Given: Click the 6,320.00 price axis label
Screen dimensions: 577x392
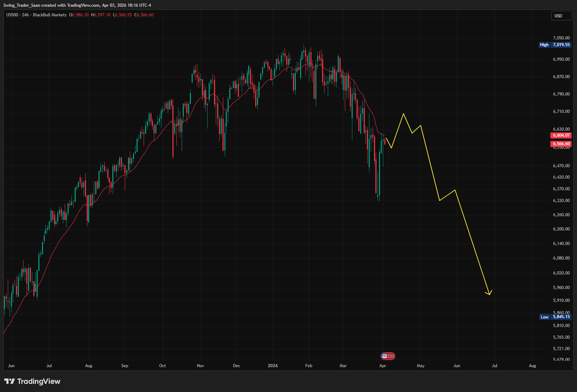Looking at the screenshot, I should tap(561, 200).
